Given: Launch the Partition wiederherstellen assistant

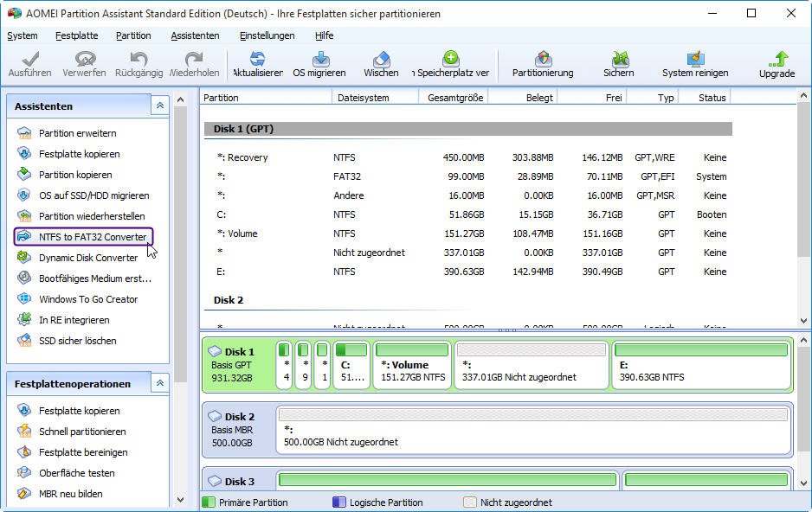Looking at the screenshot, I should [81, 215].
